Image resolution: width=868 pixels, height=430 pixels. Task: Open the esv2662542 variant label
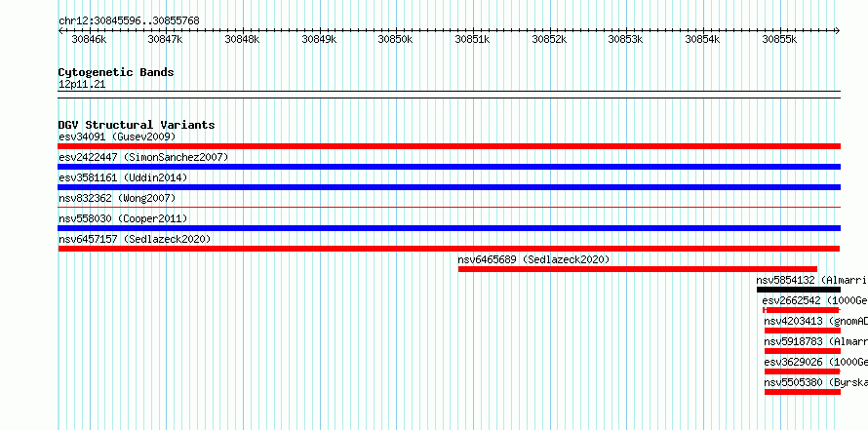pos(815,300)
